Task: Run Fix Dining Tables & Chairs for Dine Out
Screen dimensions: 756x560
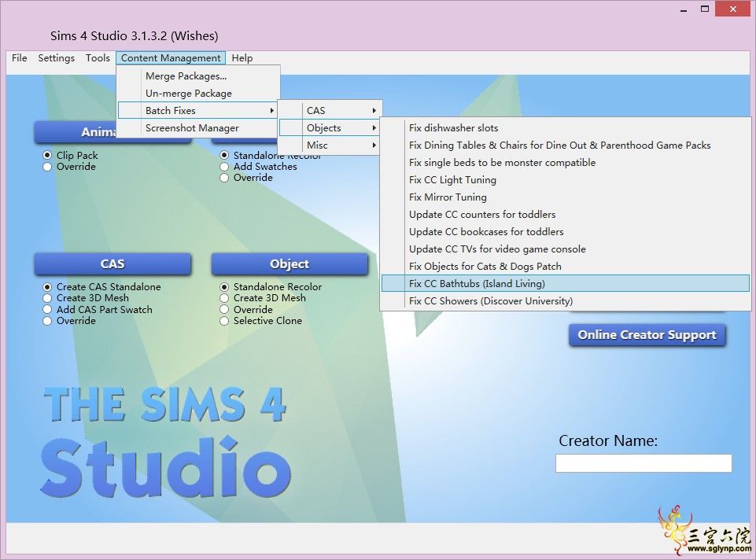Action: [566, 146]
